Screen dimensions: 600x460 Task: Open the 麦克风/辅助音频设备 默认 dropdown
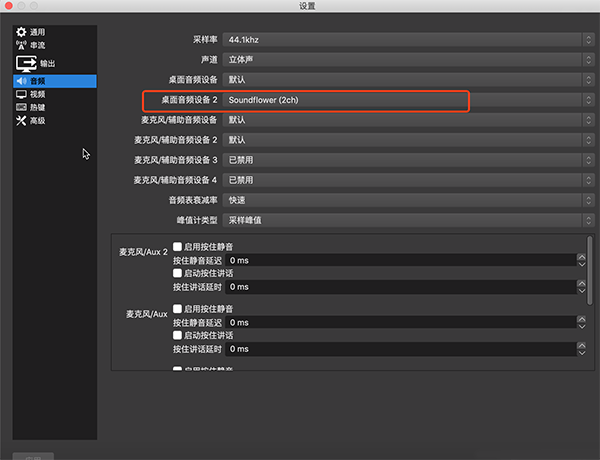(408, 120)
